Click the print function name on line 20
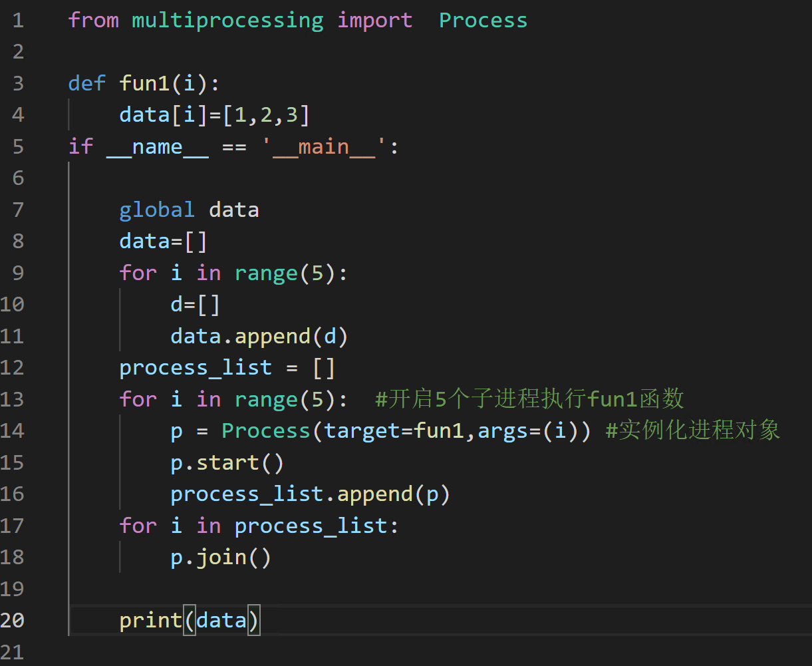Screen dimensions: 812x666 [150, 621]
